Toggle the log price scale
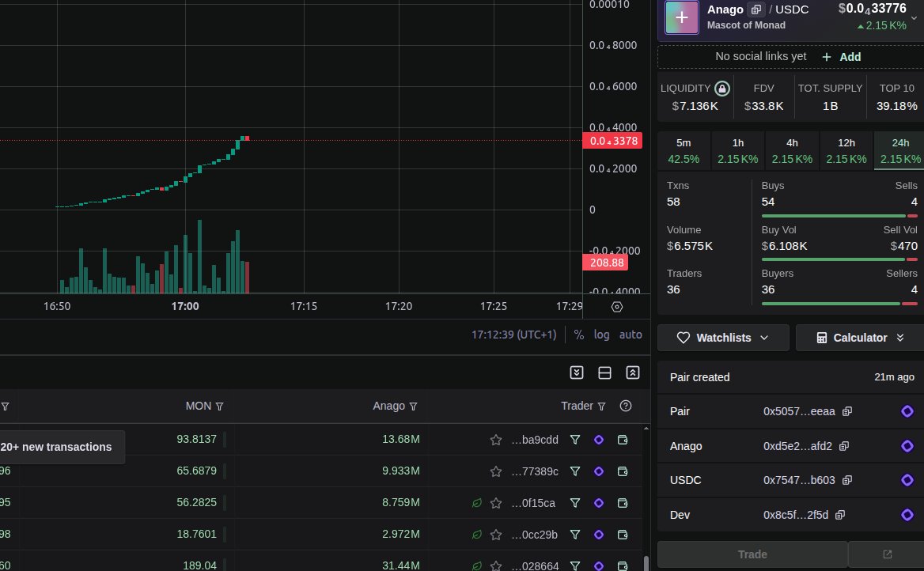This screenshot has height=571, width=924. [x=602, y=335]
